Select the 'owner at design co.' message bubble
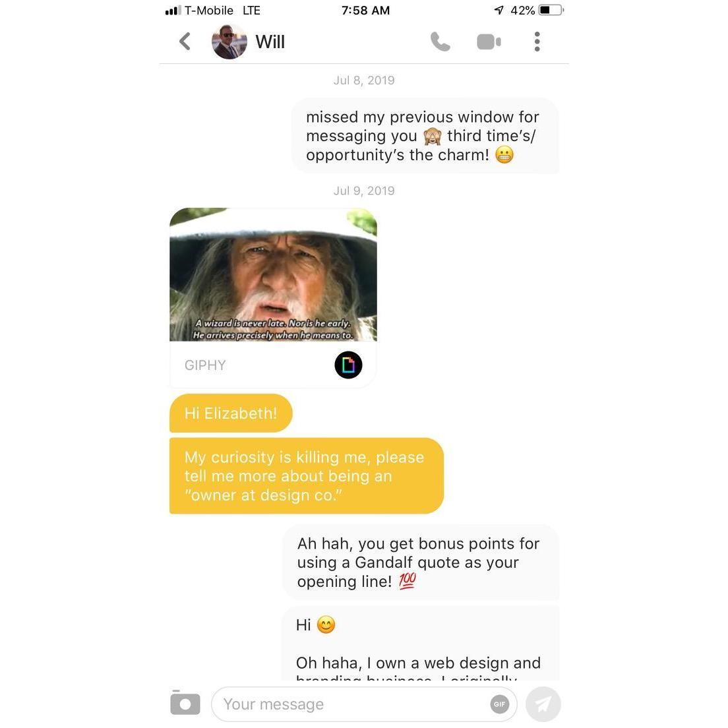This screenshot has height=728, width=728. 307,476
